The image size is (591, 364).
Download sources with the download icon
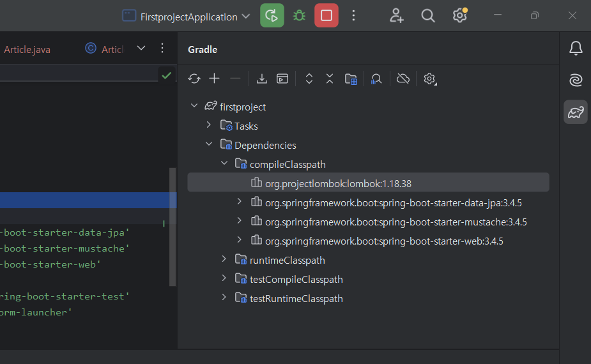pos(261,79)
